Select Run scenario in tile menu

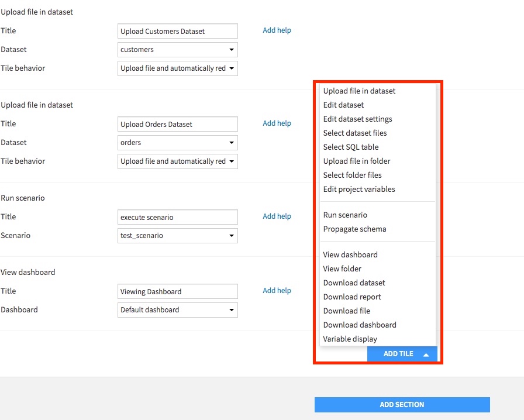[x=345, y=215]
